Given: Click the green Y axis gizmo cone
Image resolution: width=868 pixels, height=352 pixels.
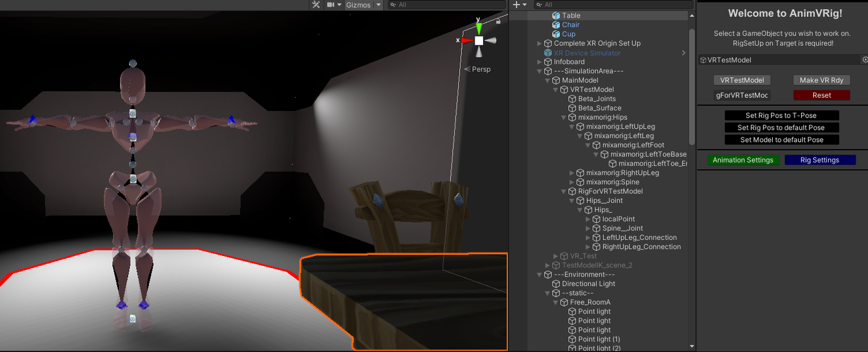Looking at the screenshot, I should pyautogui.click(x=478, y=28).
